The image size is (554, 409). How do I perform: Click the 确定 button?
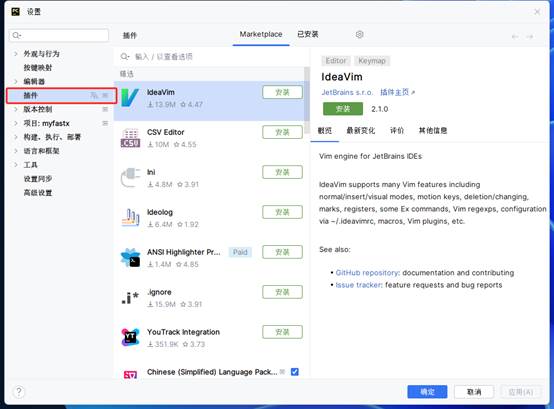click(427, 392)
